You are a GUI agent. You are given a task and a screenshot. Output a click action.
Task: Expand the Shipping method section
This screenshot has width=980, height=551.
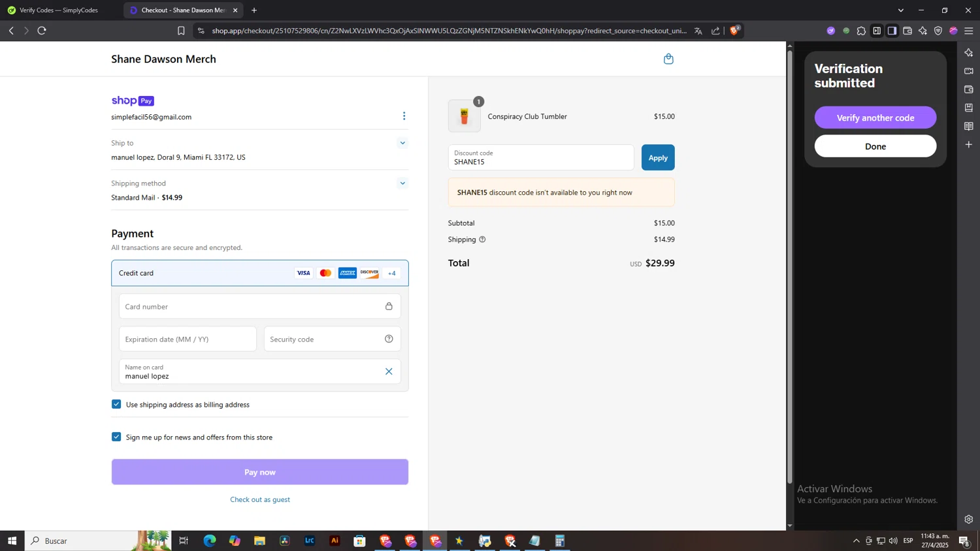pyautogui.click(x=402, y=183)
